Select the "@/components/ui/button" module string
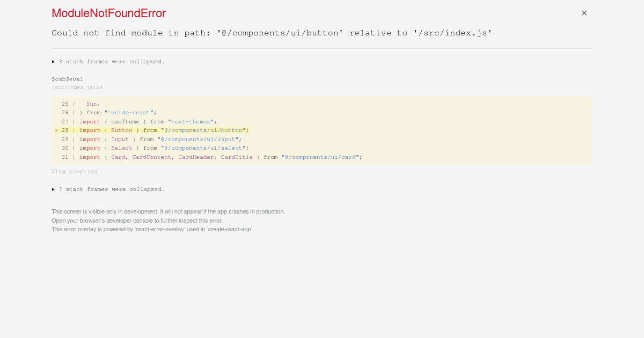The width and height of the screenshot is (644, 338). [x=204, y=130]
